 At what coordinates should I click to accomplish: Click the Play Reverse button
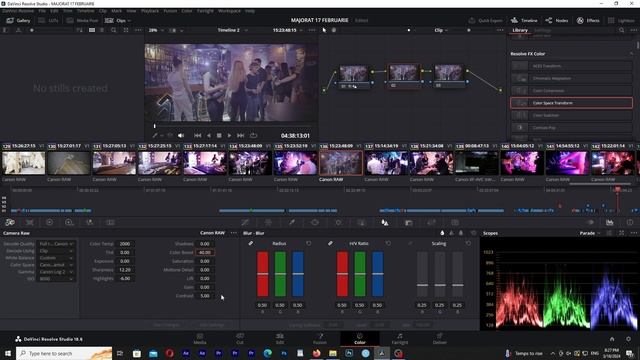pyautogui.click(x=209, y=136)
